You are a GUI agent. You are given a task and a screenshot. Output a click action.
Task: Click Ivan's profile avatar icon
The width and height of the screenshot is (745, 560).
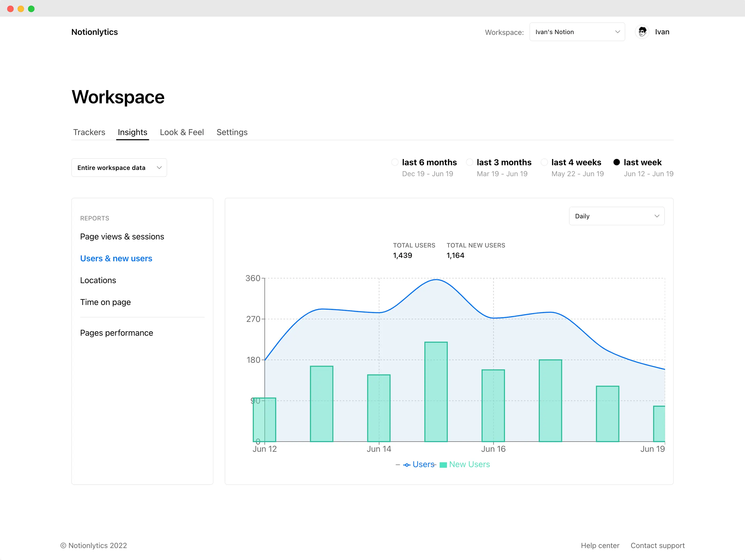pos(642,32)
